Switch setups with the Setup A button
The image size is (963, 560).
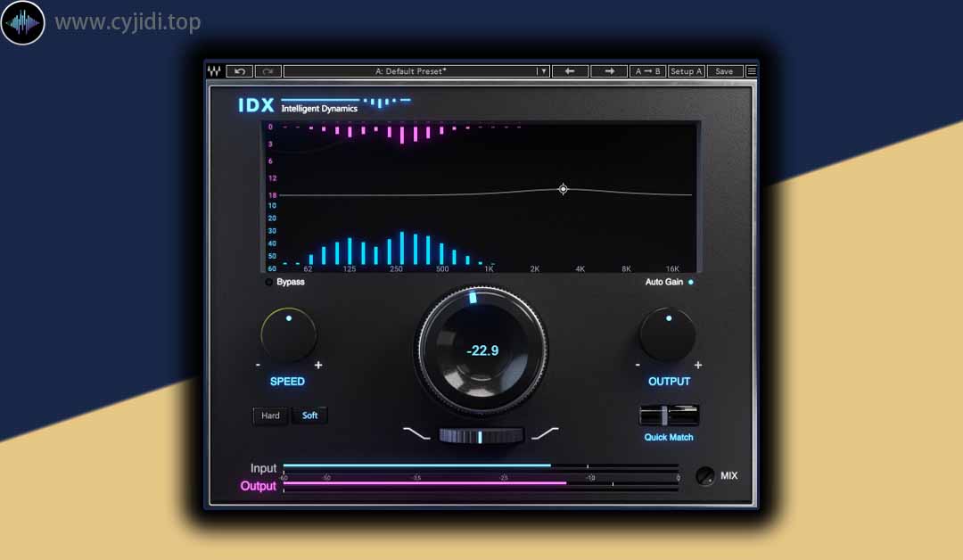point(686,71)
